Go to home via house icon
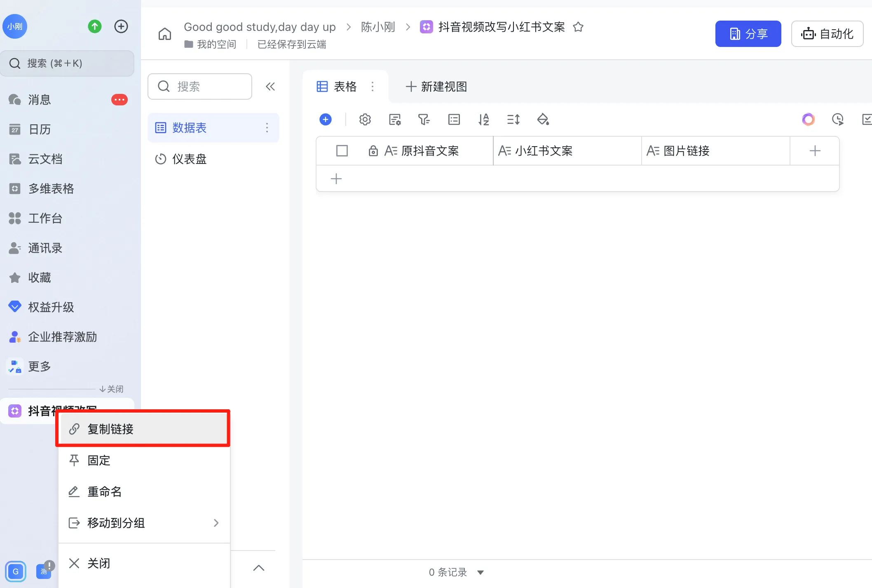The height and width of the screenshot is (588, 872). (165, 34)
